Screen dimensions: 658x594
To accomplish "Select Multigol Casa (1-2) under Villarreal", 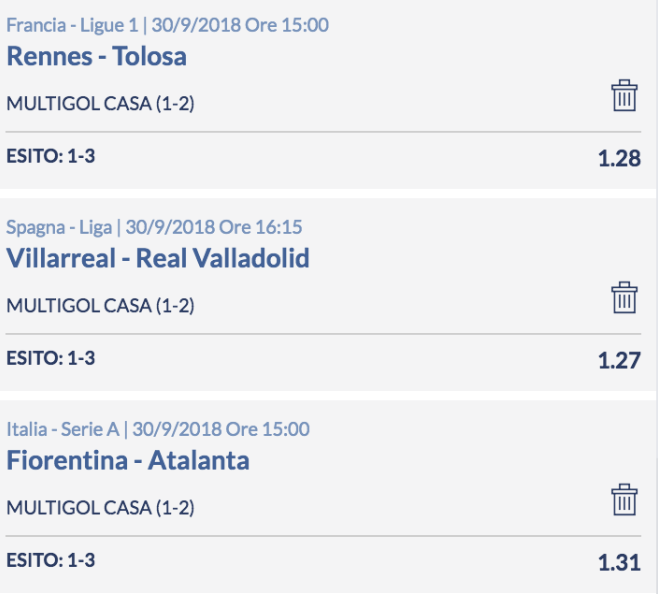I will [100, 305].
